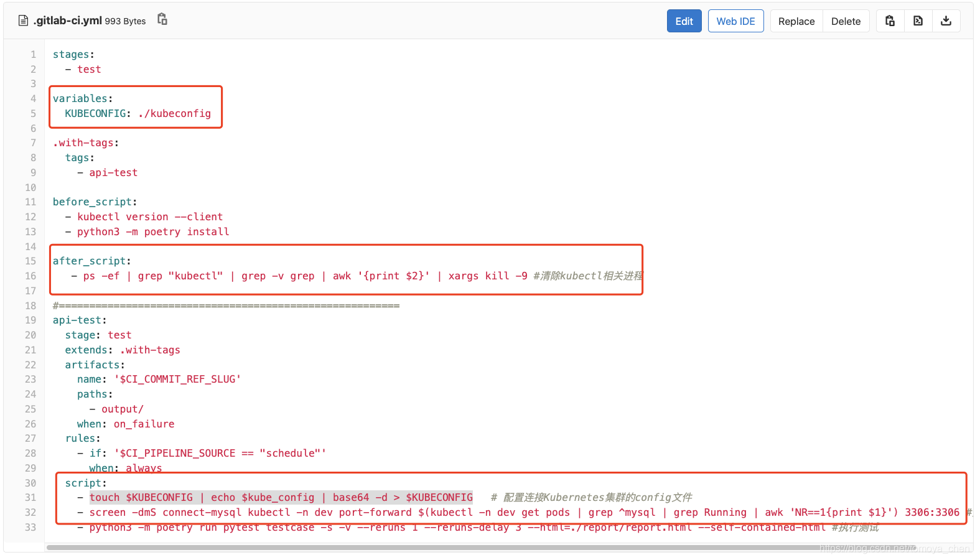Click the '993 Bytes' file size label
975x560 pixels.
point(125,21)
